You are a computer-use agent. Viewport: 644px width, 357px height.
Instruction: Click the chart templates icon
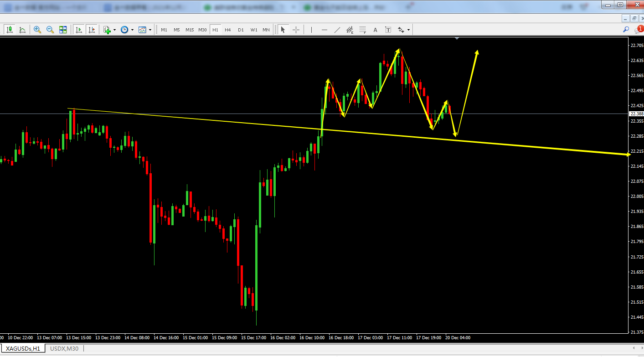pyautogui.click(x=142, y=30)
